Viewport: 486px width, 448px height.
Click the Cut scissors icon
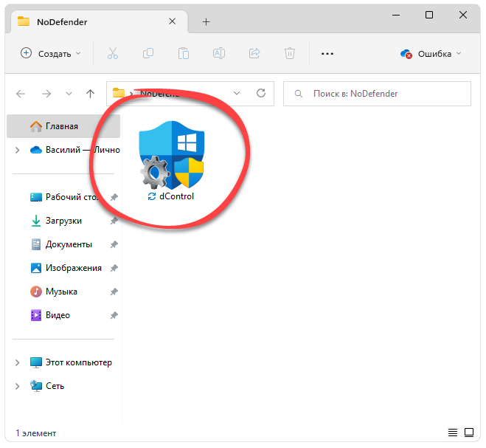(x=113, y=53)
